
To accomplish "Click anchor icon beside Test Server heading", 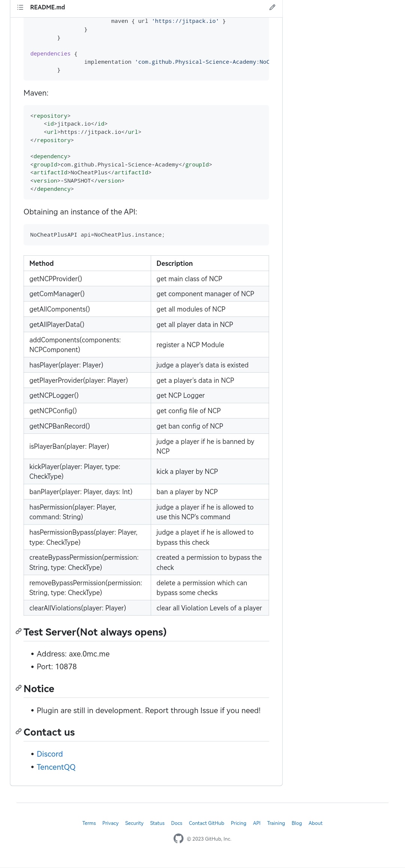I will tap(18, 632).
